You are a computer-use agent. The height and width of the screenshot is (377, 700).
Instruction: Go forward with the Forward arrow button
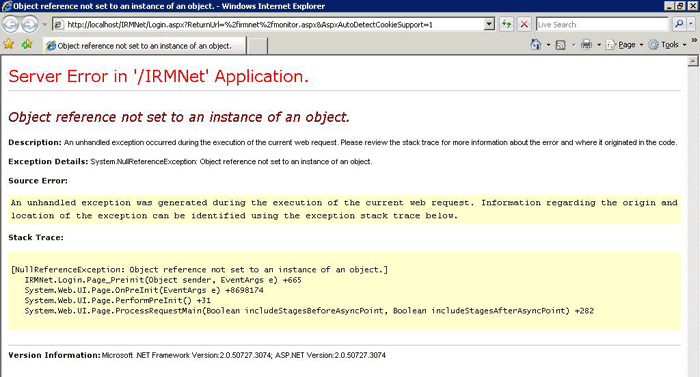point(29,24)
